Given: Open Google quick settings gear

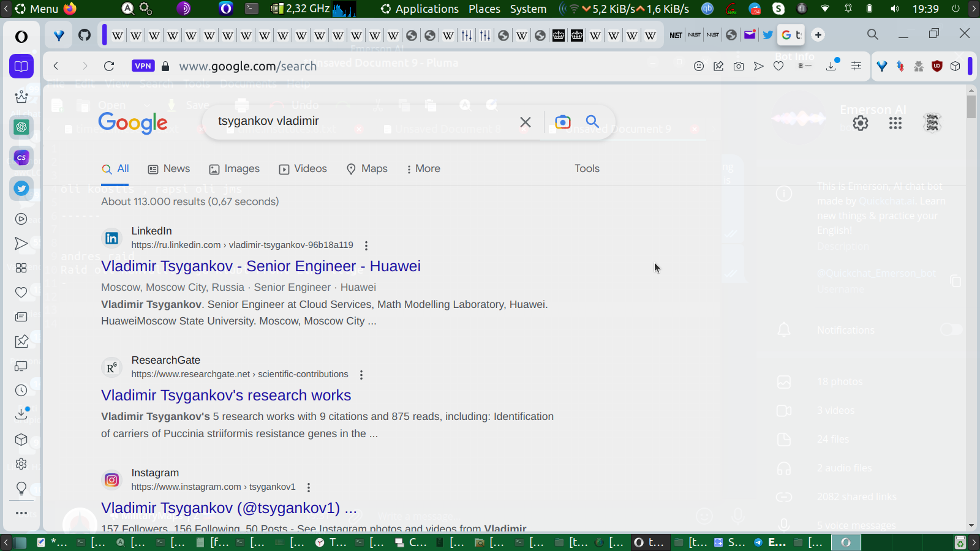Looking at the screenshot, I should pos(861,123).
